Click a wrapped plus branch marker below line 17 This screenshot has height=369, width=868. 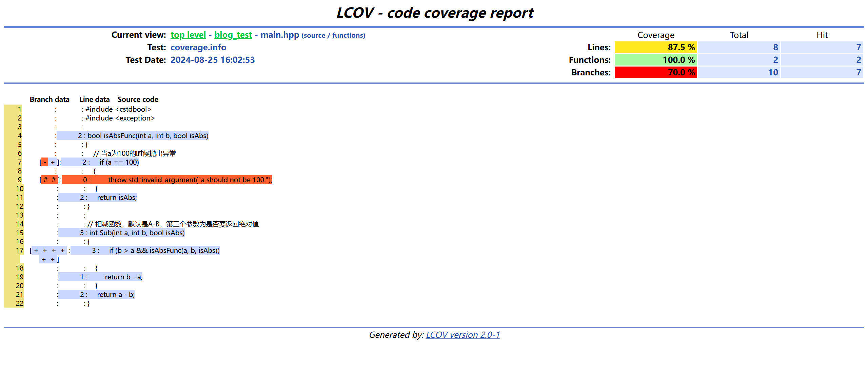[x=44, y=260]
